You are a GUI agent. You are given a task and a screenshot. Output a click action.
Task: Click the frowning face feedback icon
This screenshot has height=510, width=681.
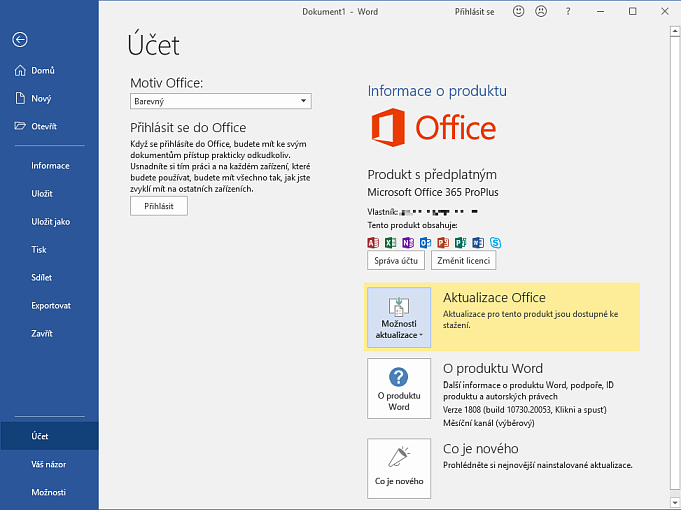(x=541, y=11)
